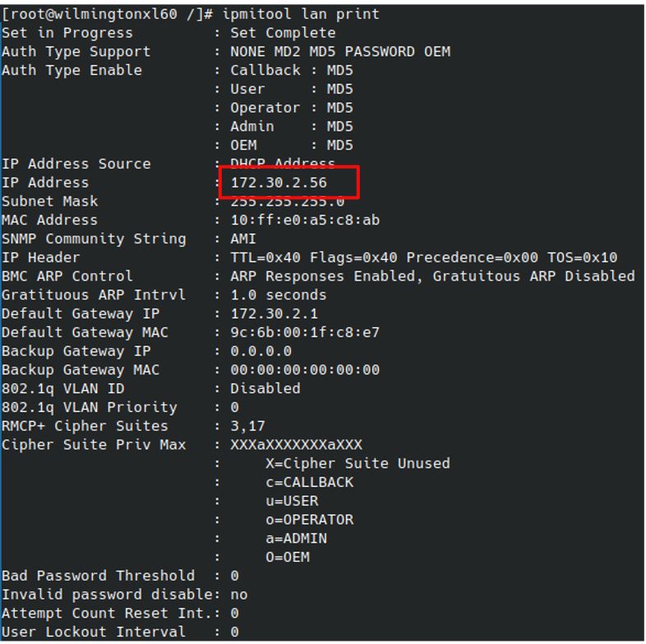Click the MAC address 10:ff:e0:a5:c8:ab
Image resolution: width=646 pixels, height=644 pixels.
pyautogui.click(x=305, y=220)
